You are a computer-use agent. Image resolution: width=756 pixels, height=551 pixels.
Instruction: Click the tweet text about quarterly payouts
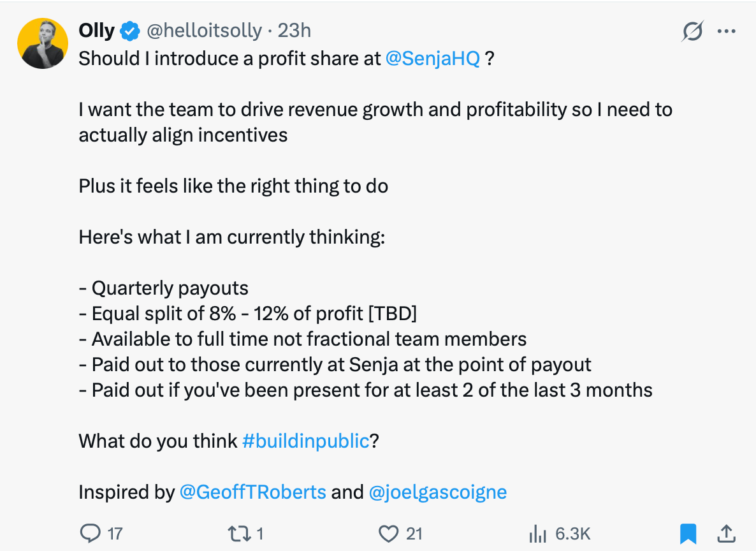tap(170, 288)
